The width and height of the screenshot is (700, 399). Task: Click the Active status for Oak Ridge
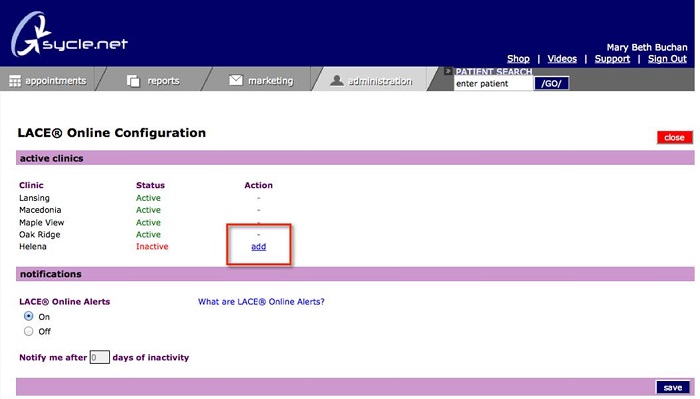tap(148, 235)
